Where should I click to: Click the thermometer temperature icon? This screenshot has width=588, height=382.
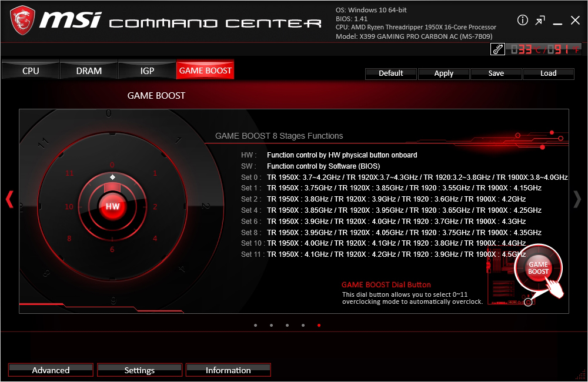497,49
